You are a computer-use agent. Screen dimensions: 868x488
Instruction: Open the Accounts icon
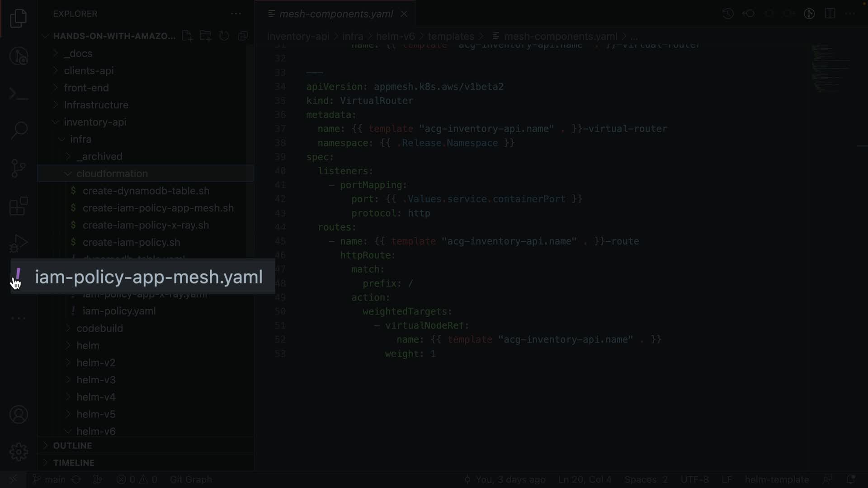(x=19, y=414)
